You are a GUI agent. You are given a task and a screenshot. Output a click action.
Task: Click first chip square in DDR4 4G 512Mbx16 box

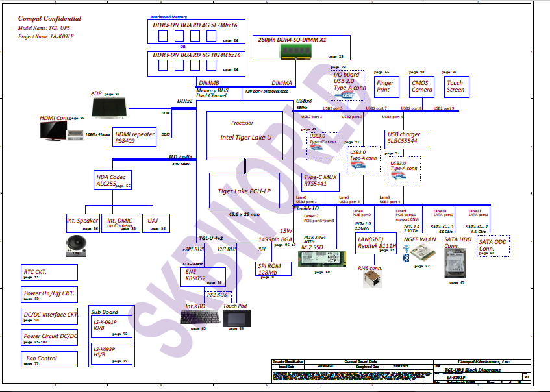pyautogui.click(x=163, y=36)
